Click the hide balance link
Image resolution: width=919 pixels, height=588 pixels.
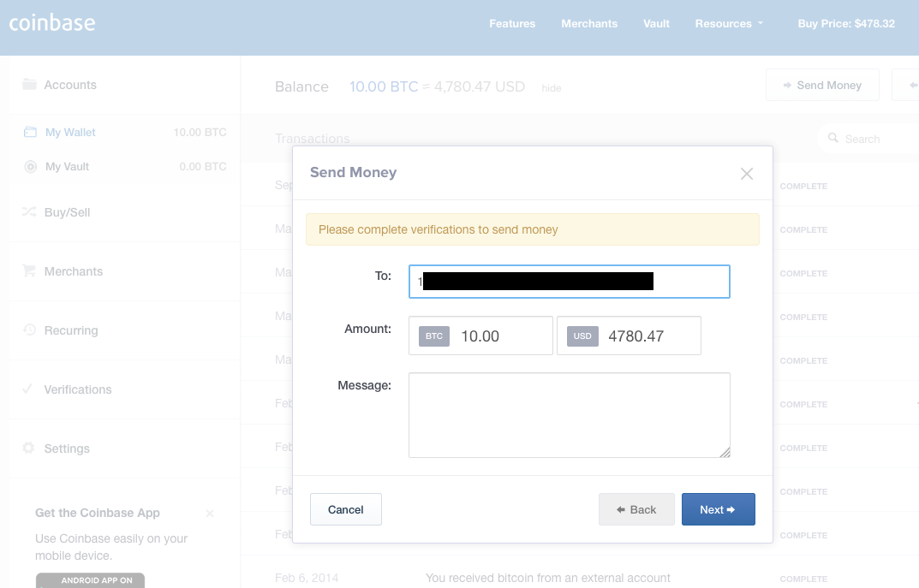pyautogui.click(x=551, y=88)
